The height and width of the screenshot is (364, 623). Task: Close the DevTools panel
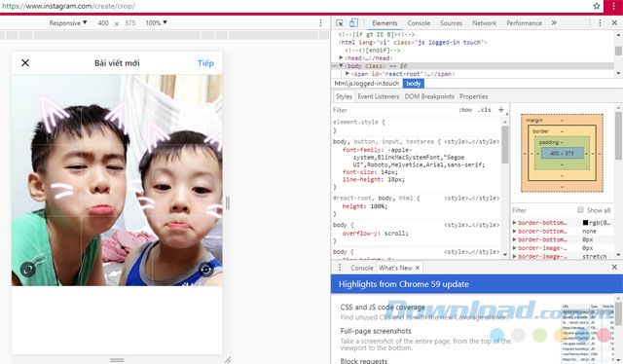(614, 23)
